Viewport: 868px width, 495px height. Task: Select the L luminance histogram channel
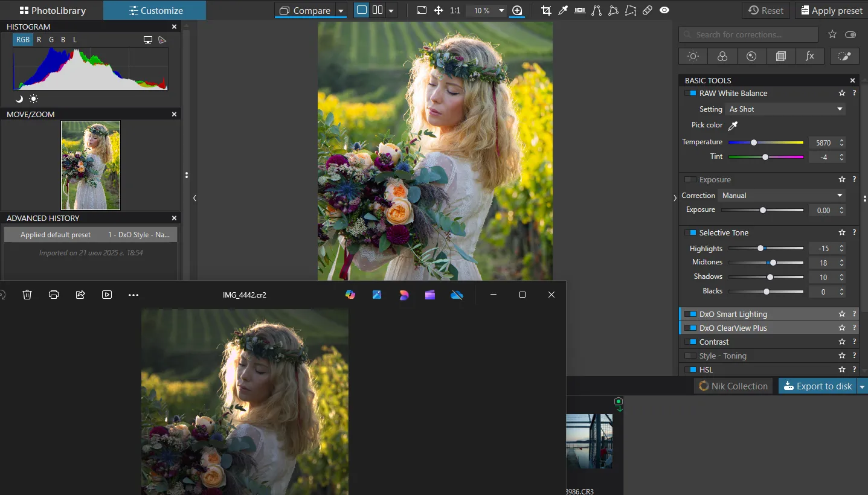(75, 40)
